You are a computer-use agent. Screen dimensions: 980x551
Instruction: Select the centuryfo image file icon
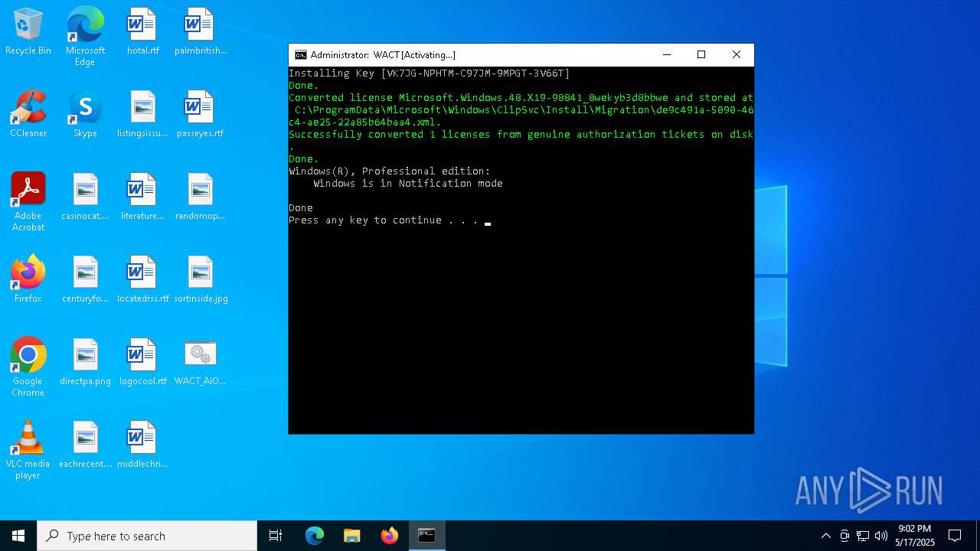tap(85, 279)
